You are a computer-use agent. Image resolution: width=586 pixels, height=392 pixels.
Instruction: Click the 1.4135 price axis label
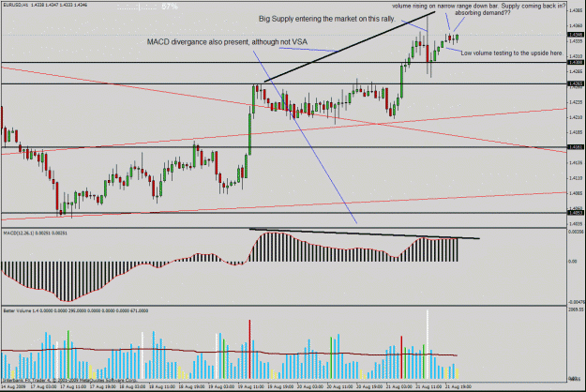[576, 163]
